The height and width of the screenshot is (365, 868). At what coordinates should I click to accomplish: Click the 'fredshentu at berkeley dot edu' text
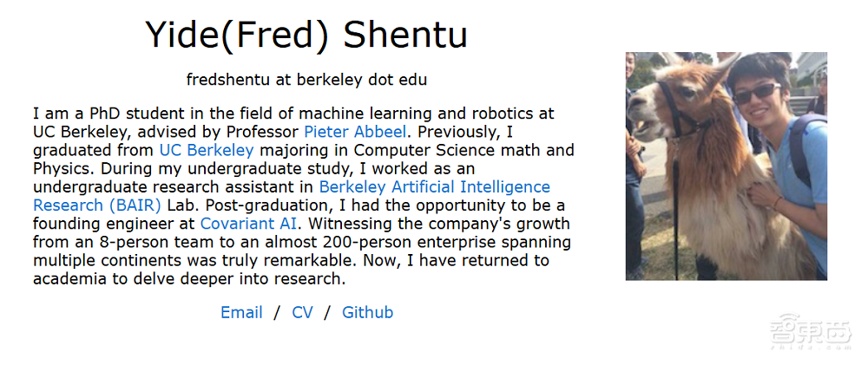(x=306, y=80)
